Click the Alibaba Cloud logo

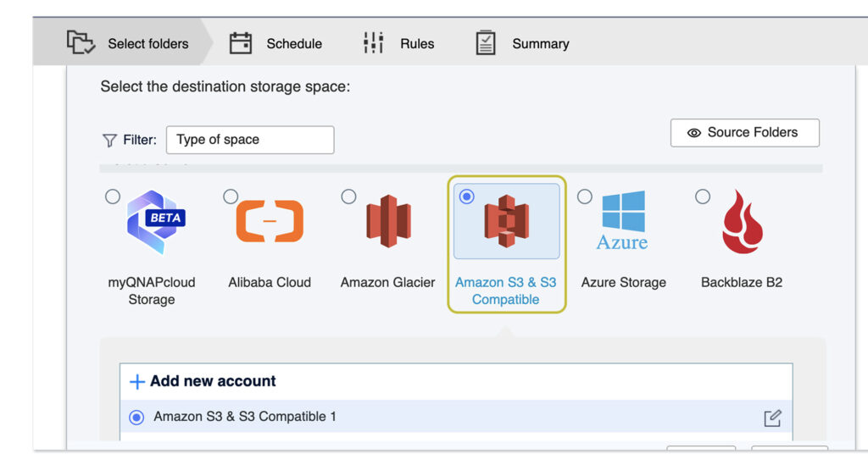click(270, 221)
